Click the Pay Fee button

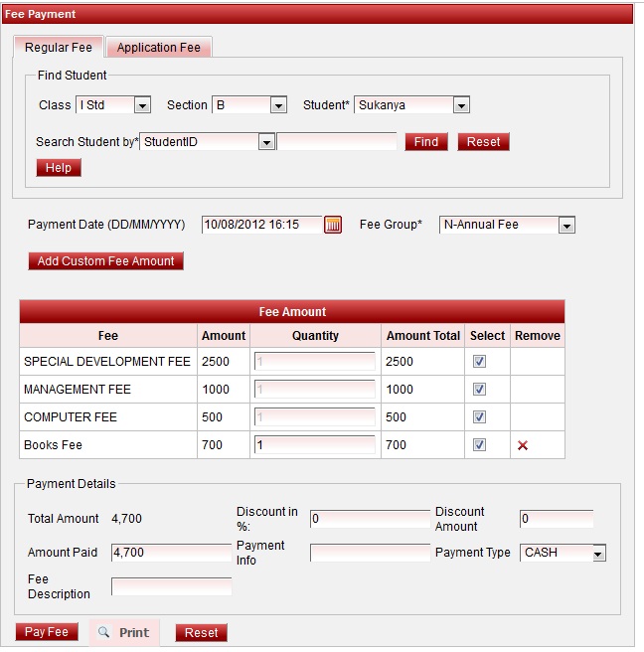click(47, 632)
